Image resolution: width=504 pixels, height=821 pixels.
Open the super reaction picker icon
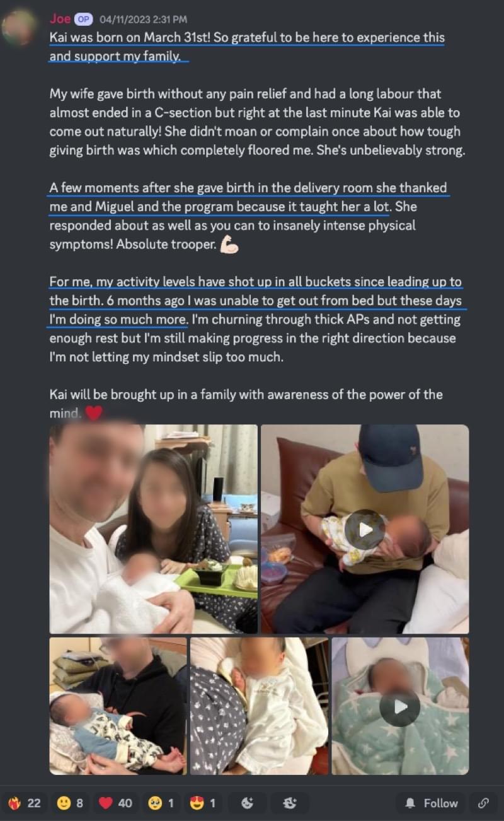click(x=290, y=803)
